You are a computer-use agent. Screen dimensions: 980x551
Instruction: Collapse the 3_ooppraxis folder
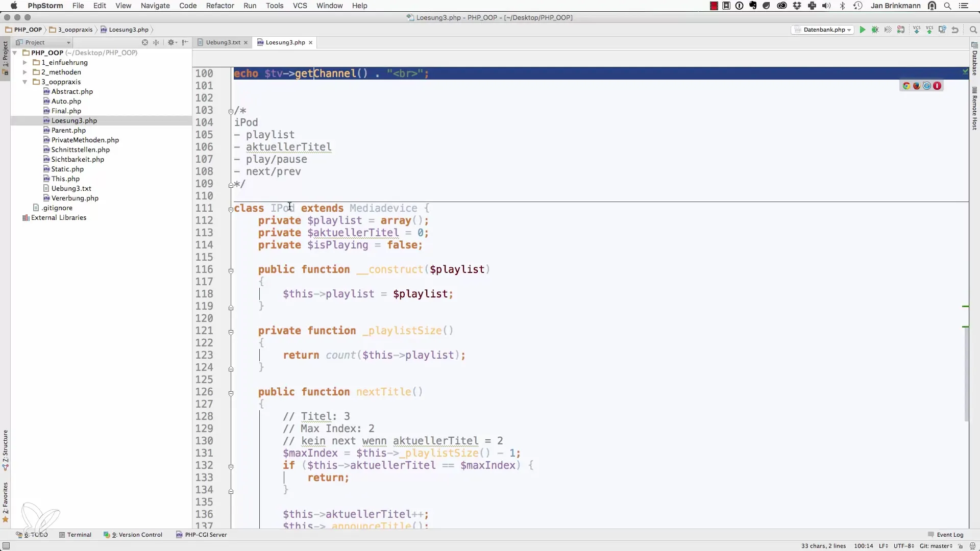[x=24, y=82]
